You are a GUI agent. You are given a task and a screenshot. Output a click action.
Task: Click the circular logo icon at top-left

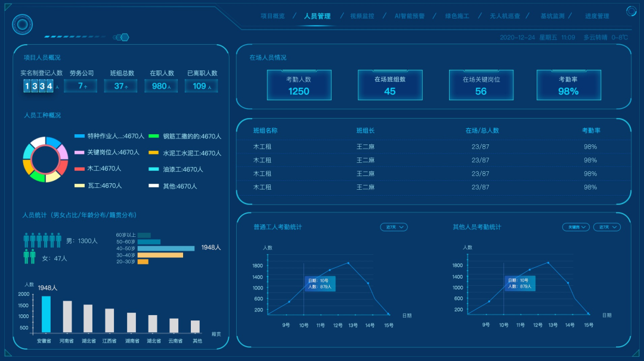tap(22, 24)
